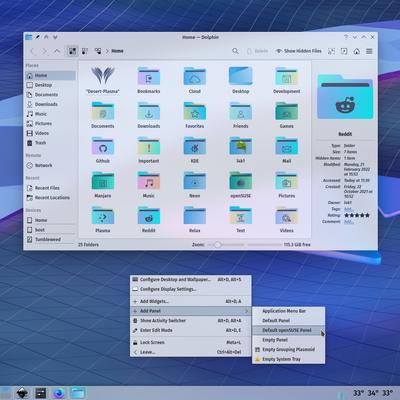This screenshot has width=400, height=400.
Task: Select Application Menu Bar
Action: pos(288,311)
